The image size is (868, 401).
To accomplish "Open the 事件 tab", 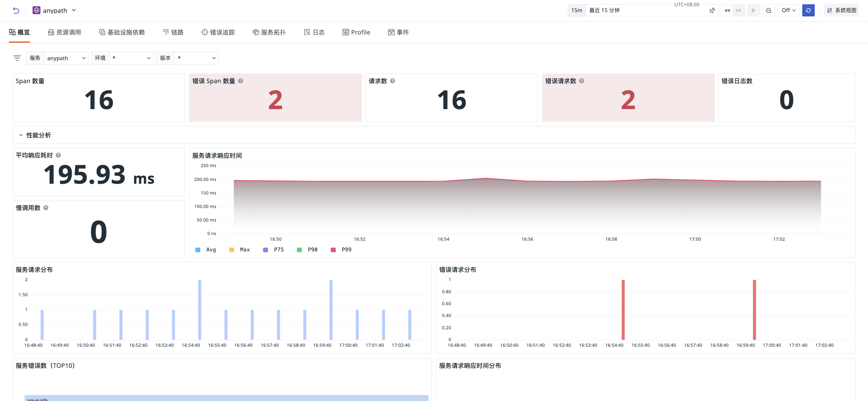I will pos(398,32).
